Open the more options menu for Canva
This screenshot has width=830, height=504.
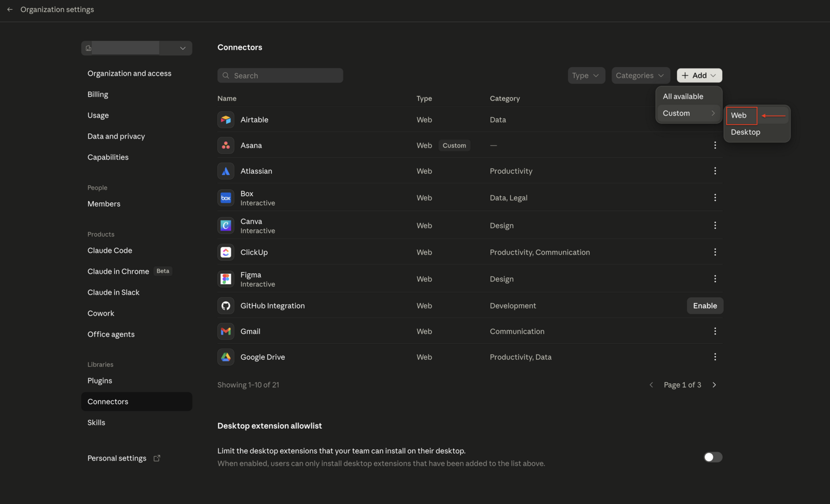coord(715,226)
